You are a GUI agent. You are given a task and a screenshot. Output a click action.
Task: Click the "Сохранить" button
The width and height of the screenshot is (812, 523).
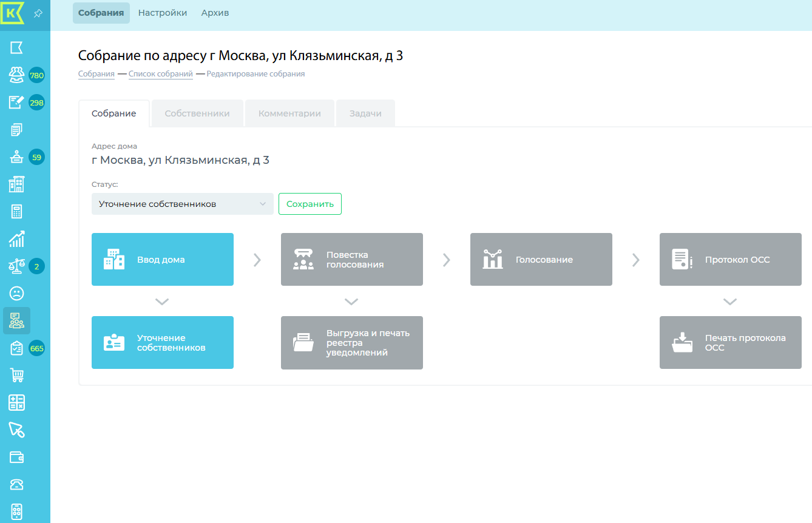pyautogui.click(x=310, y=204)
